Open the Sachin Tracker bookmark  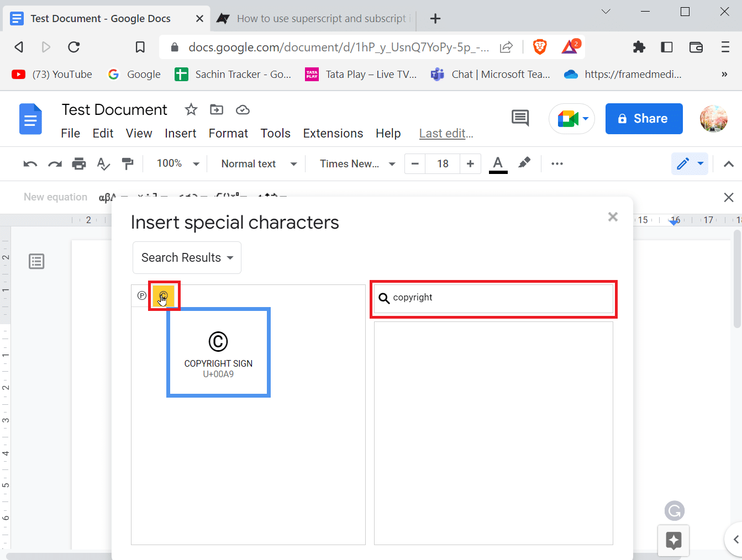(233, 74)
